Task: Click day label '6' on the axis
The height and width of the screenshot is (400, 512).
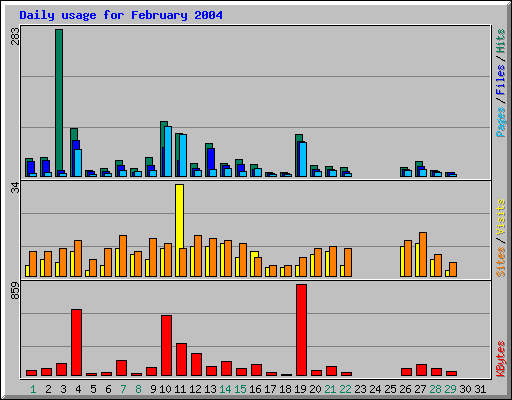Action: tap(108, 389)
